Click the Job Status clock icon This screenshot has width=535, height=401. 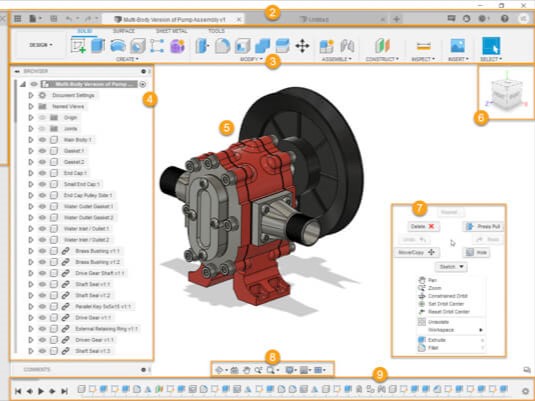[466, 19]
